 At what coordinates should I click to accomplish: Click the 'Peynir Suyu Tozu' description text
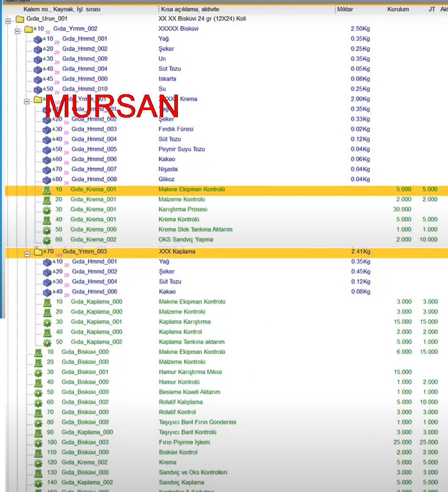point(181,149)
